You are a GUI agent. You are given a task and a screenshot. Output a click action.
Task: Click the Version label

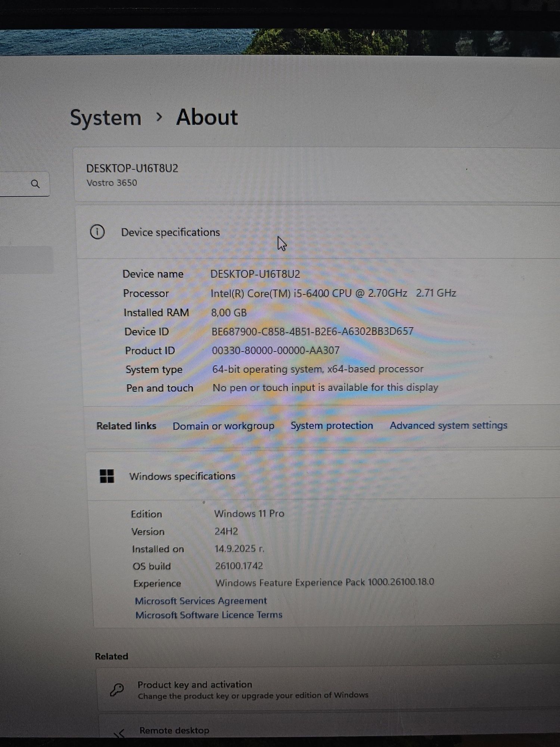pyautogui.click(x=148, y=531)
